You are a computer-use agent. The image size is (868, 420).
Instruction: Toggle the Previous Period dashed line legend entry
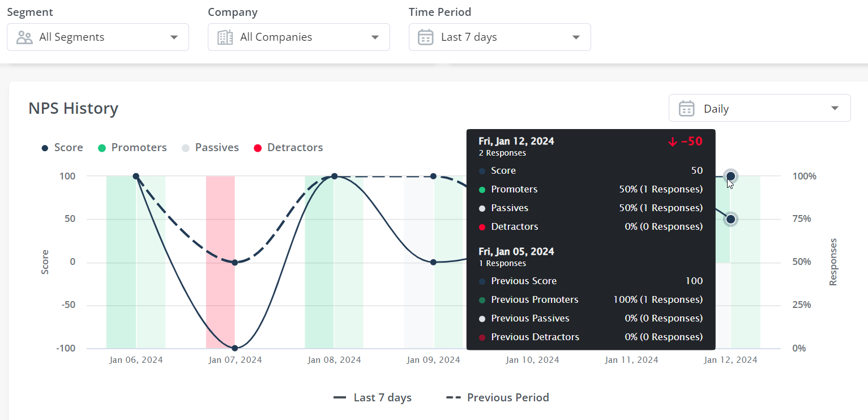[x=497, y=397]
